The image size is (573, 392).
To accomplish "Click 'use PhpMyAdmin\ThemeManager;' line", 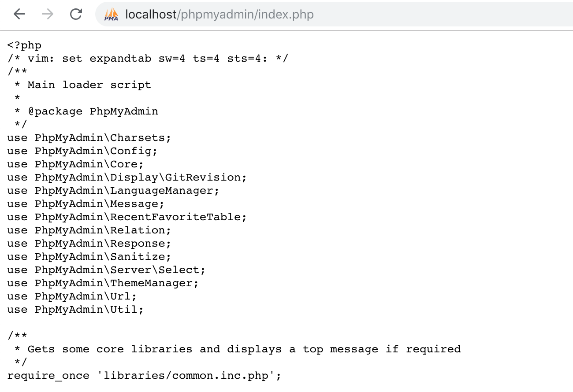I will point(103,283).
